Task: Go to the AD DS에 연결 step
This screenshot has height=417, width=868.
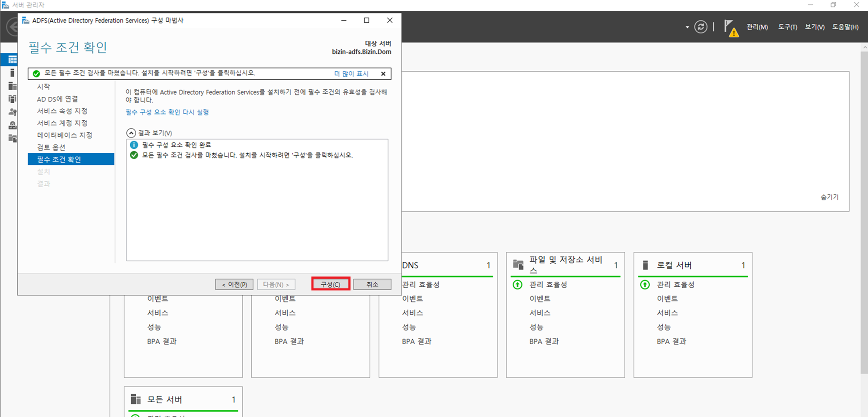Action: (x=57, y=99)
